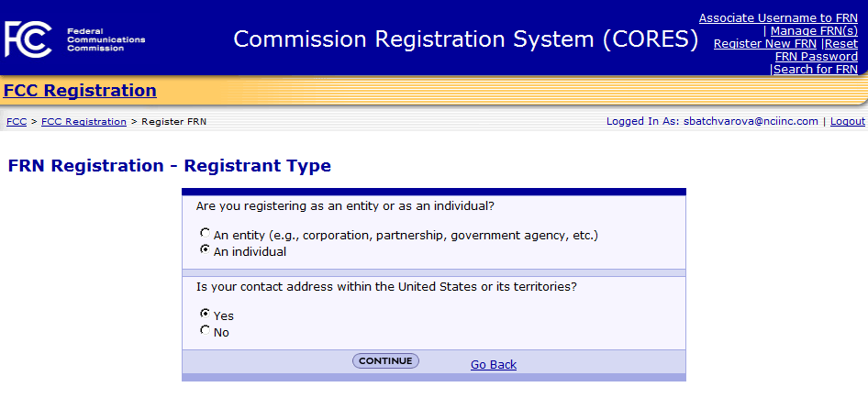The height and width of the screenshot is (398, 868).
Task: Click the FCC Registration breadcrumb link
Action: [83, 122]
